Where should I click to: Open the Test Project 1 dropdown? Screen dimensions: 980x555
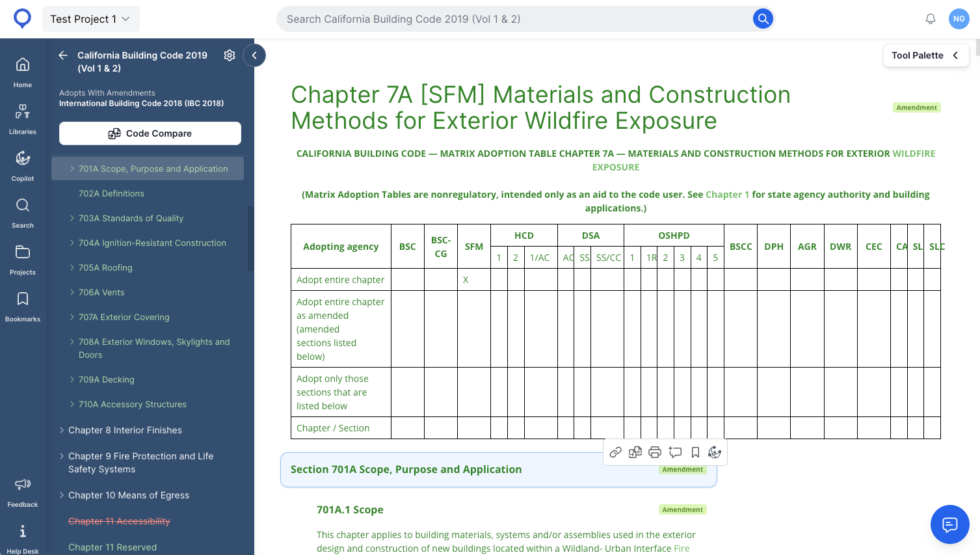(91, 19)
